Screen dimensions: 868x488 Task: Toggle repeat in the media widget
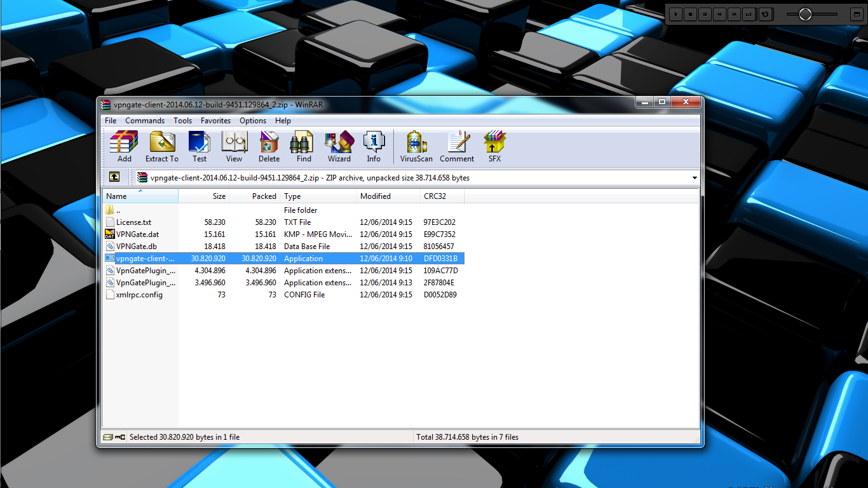coord(765,14)
